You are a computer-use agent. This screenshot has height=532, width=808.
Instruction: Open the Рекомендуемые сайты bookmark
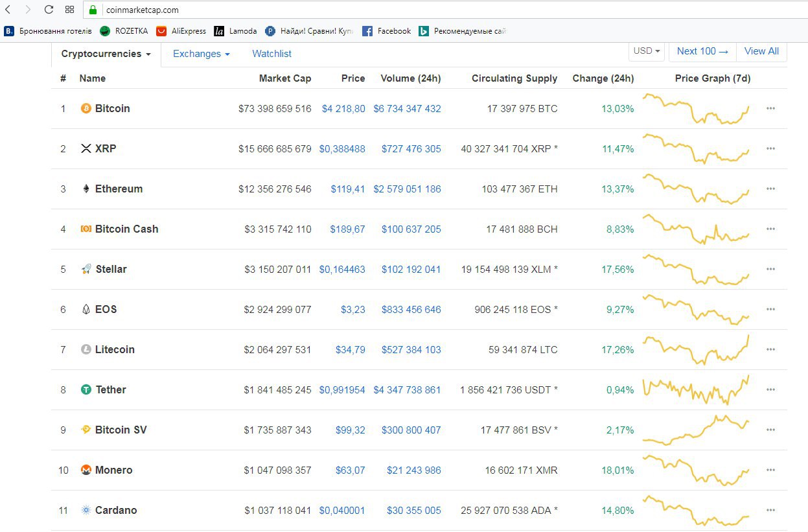(462, 30)
